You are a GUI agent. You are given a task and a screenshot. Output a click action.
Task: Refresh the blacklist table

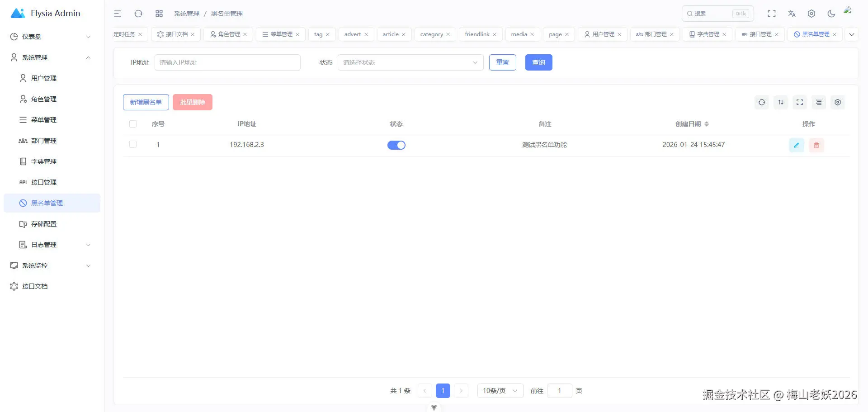(x=762, y=102)
